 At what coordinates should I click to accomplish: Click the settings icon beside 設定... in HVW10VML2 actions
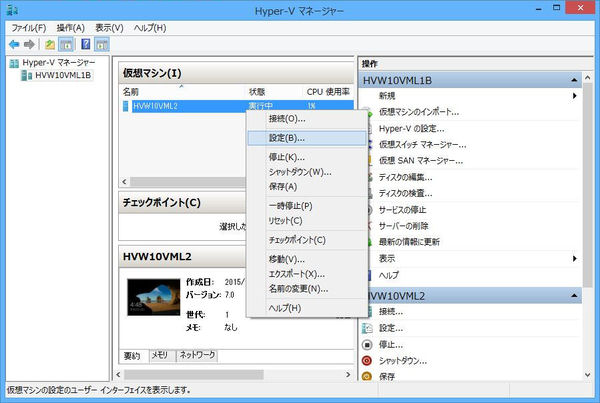coord(367,328)
